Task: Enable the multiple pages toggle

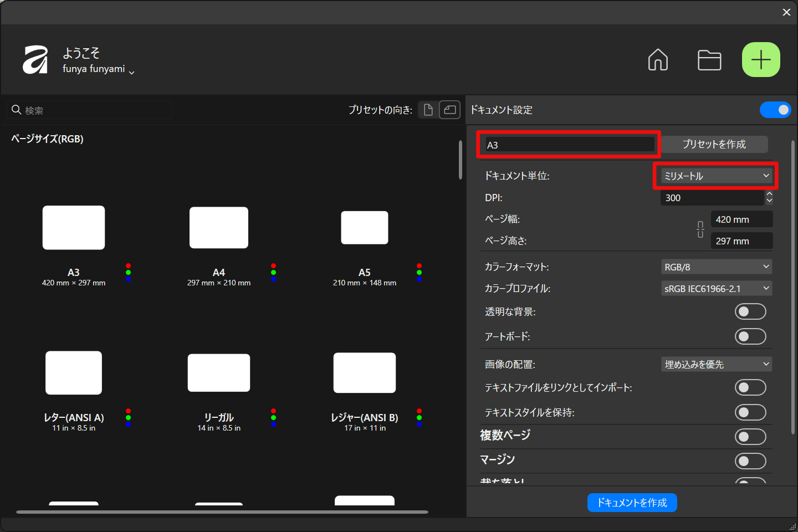Action: click(x=750, y=437)
